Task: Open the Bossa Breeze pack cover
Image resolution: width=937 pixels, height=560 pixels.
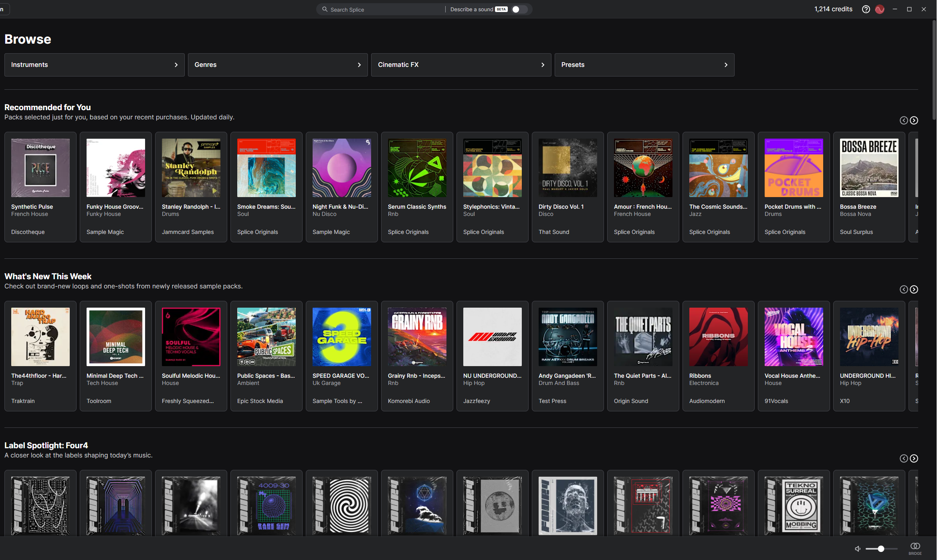Action: pyautogui.click(x=869, y=168)
